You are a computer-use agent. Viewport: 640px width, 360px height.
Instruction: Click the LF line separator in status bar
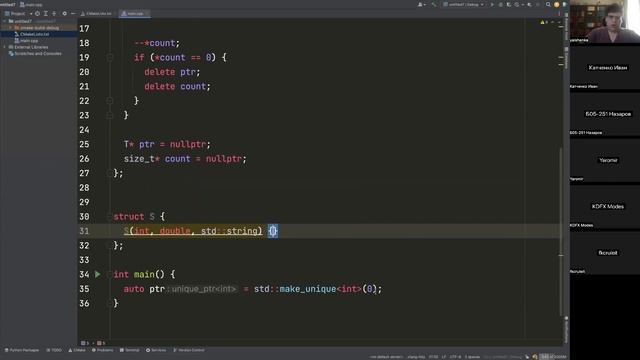[444, 357]
